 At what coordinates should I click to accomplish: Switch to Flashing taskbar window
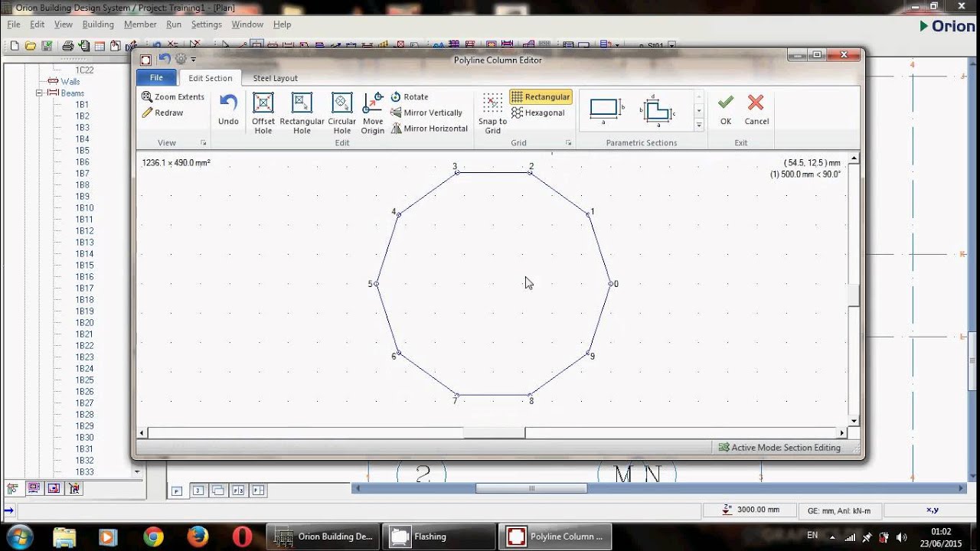pyautogui.click(x=439, y=536)
